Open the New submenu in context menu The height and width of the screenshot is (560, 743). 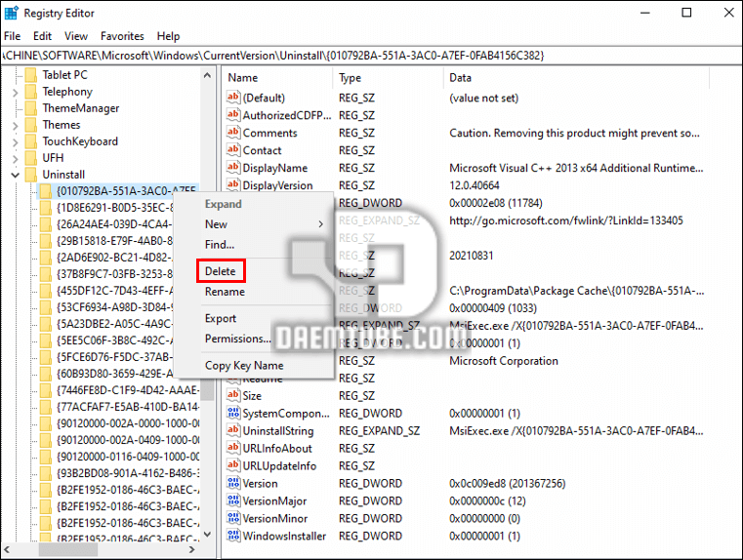[262, 224]
